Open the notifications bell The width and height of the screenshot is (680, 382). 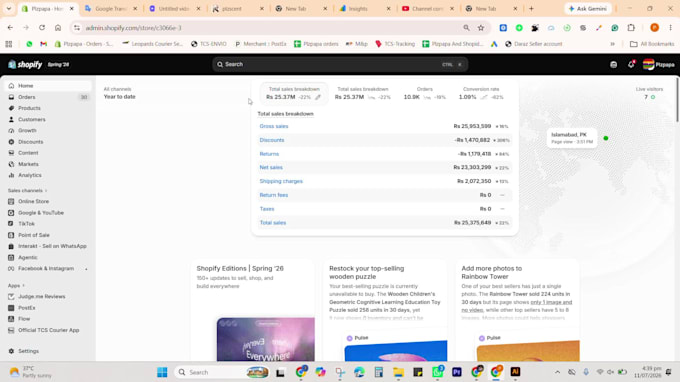pos(631,65)
